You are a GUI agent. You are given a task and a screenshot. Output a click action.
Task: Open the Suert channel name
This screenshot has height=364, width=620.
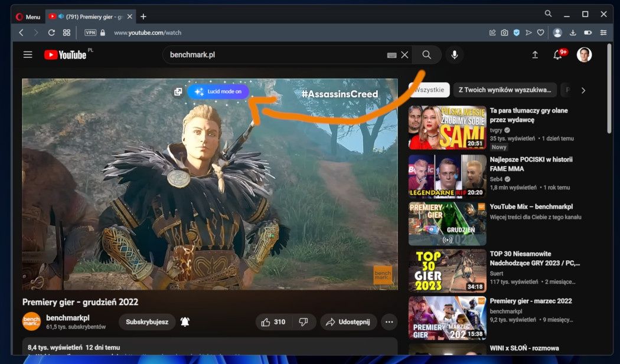(x=496, y=273)
